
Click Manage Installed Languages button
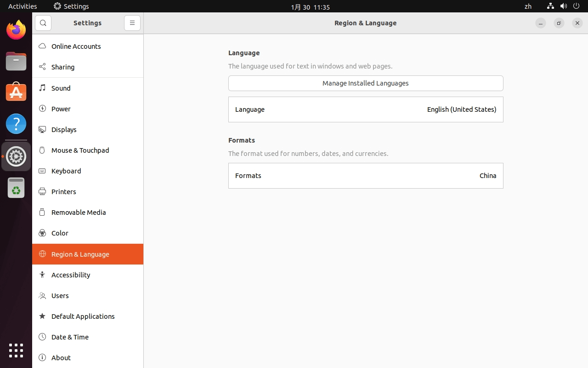click(x=366, y=83)
